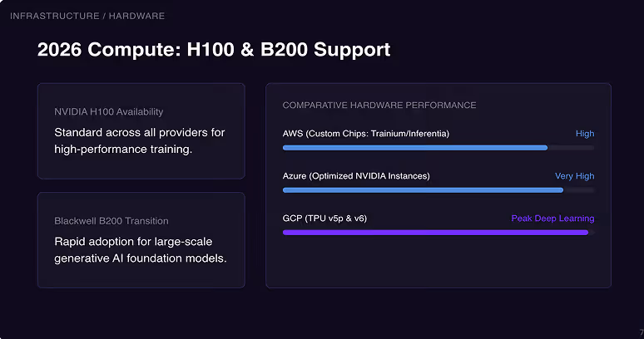Click the INFRASTRUCTURE / HARDWARE breadcrumb label
The width and height of the screenshot is (644, 339).
pyautogui.click(x=87, y=16)
